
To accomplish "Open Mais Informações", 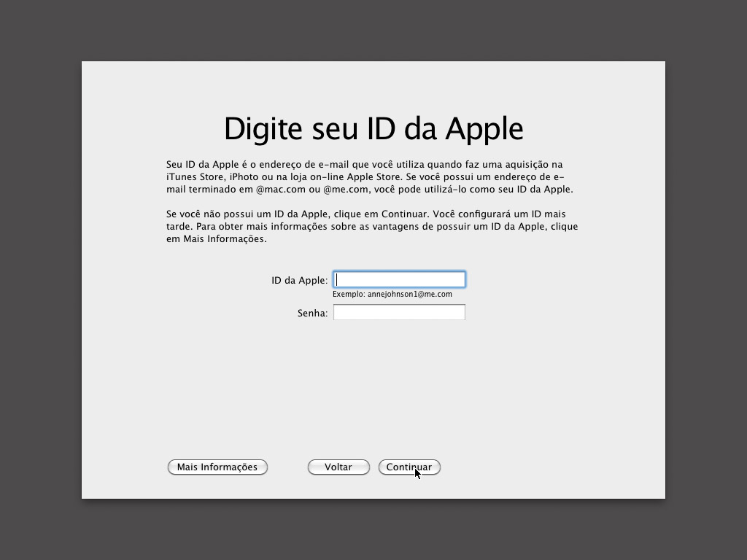I will click(217, 467).
